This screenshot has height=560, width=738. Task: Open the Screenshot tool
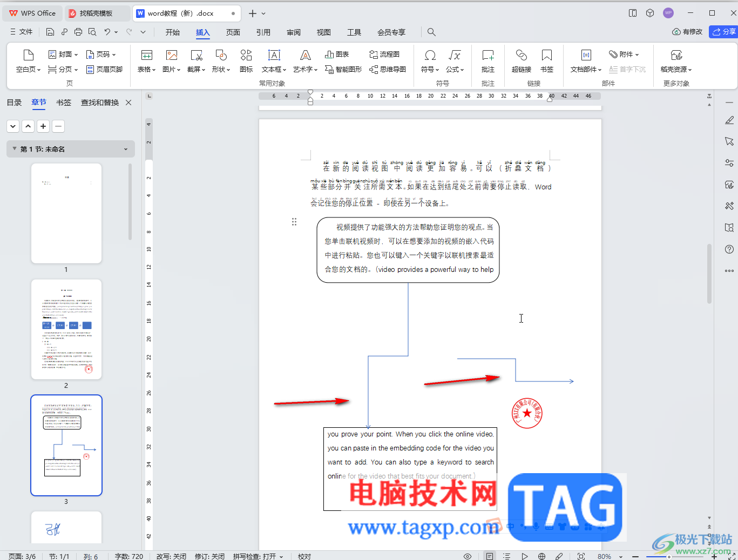coord(197,61)
